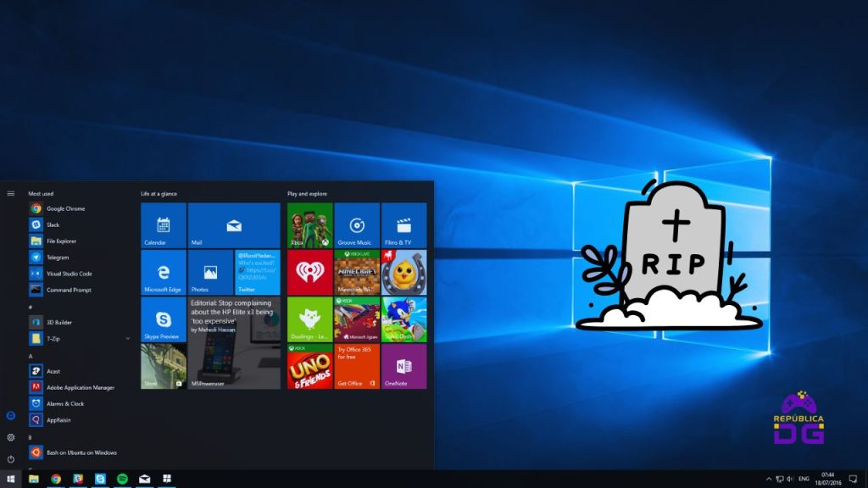The width and height of the screenshot is (868, 488).
Task: Open the ENG language selector
Action: [x=804, y=479]
